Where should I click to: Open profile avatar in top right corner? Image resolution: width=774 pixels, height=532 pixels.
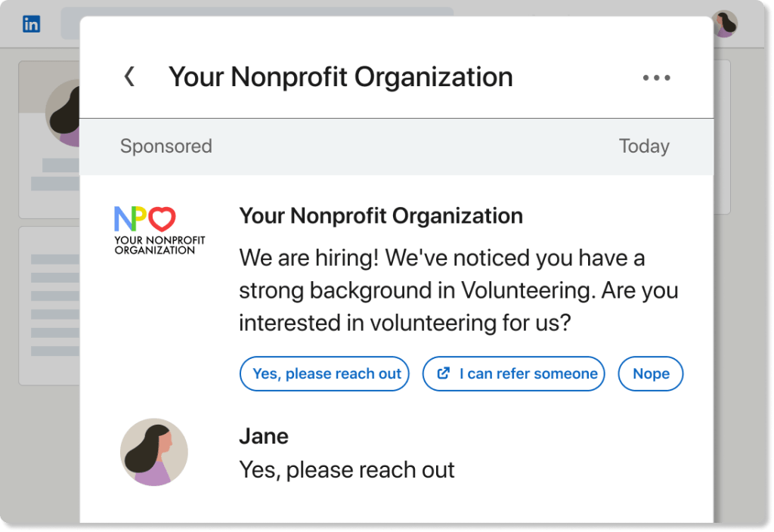(725, 24)
